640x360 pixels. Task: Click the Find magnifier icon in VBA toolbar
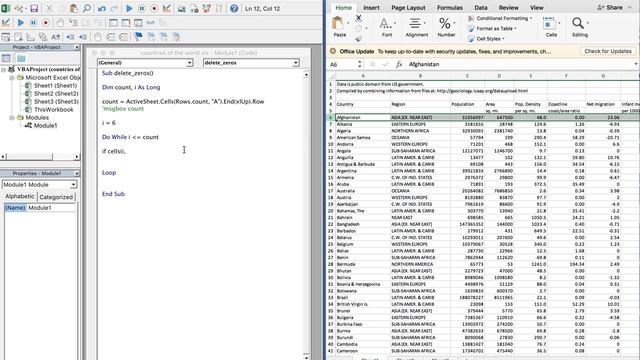tap(87, 8)
